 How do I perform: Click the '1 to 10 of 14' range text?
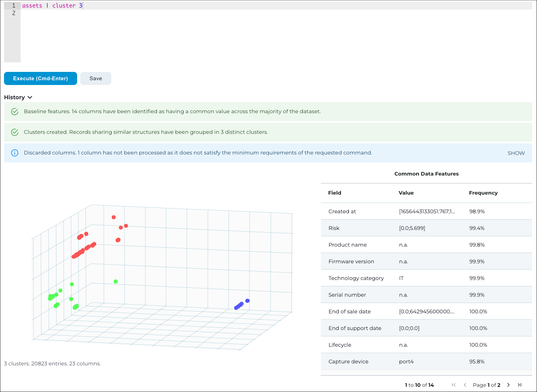pos(419,385)
